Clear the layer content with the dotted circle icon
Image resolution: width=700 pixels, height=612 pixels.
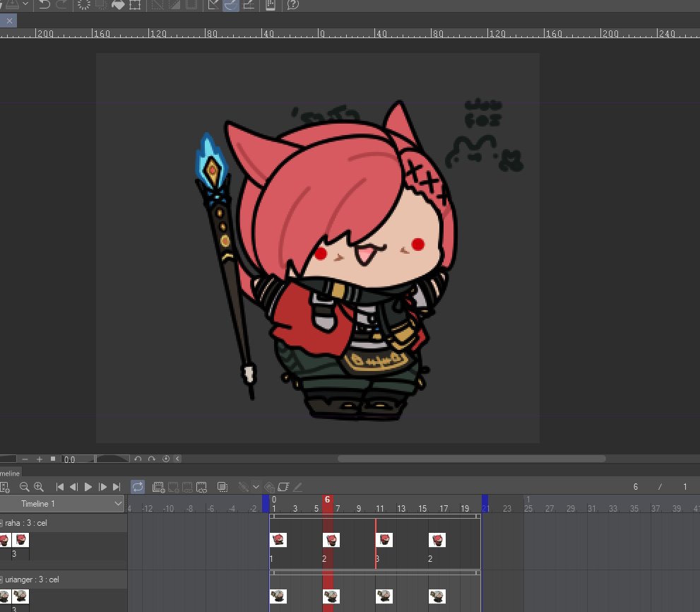tap(83, 4)
